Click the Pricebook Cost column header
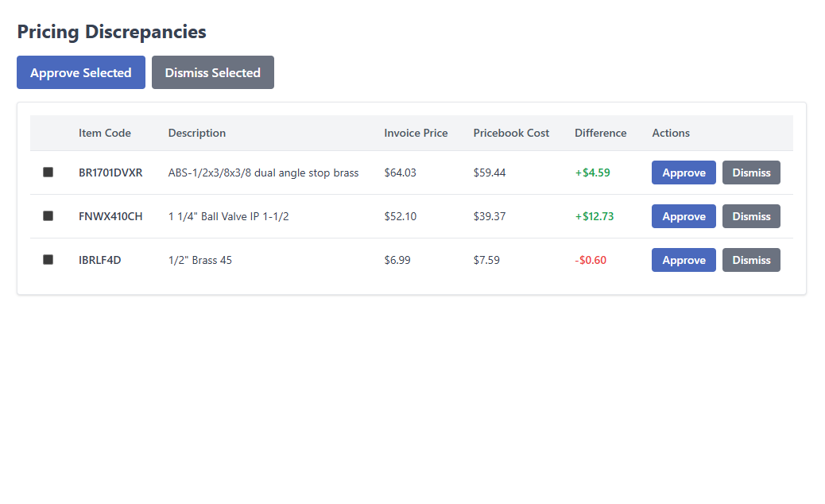 pos(511,133)
